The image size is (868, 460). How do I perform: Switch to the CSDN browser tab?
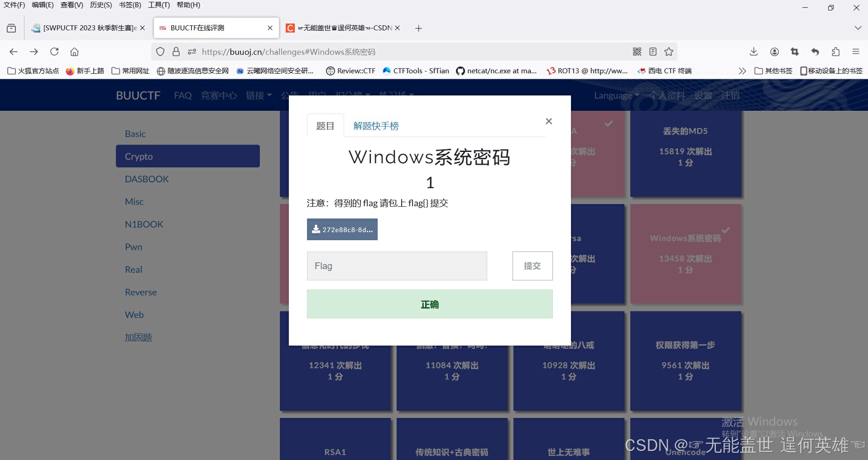click(343, 28)
